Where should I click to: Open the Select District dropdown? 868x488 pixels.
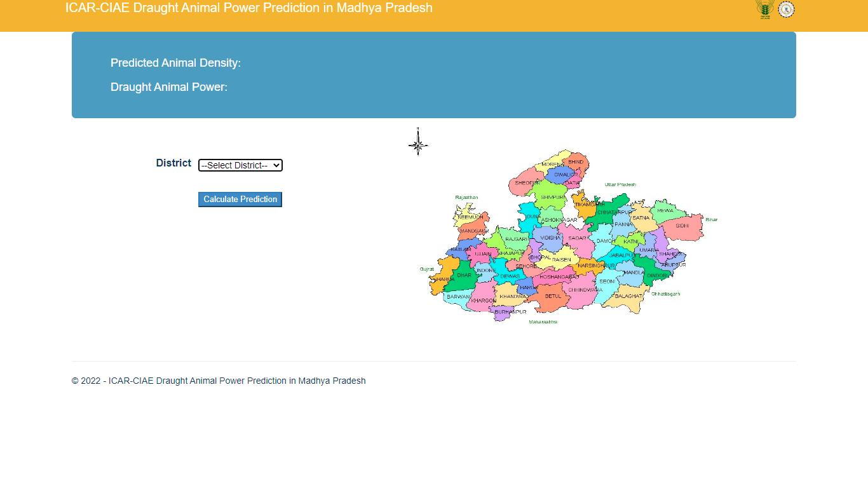(240, 165)
